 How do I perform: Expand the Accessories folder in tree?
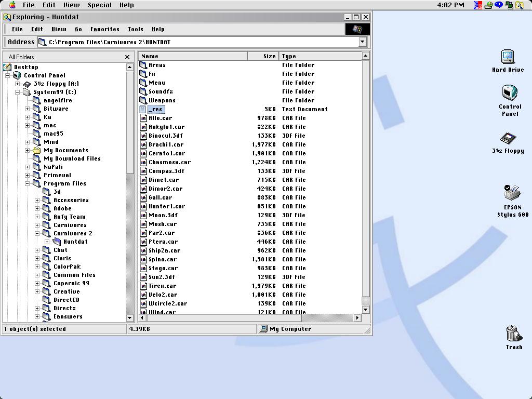click(x=37, y=200)
